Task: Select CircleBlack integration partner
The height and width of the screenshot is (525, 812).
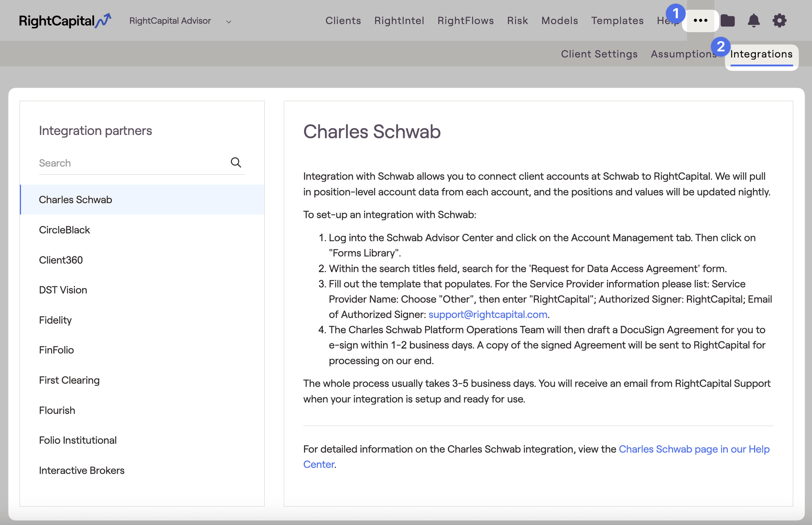Action: (x=142, y=230)
